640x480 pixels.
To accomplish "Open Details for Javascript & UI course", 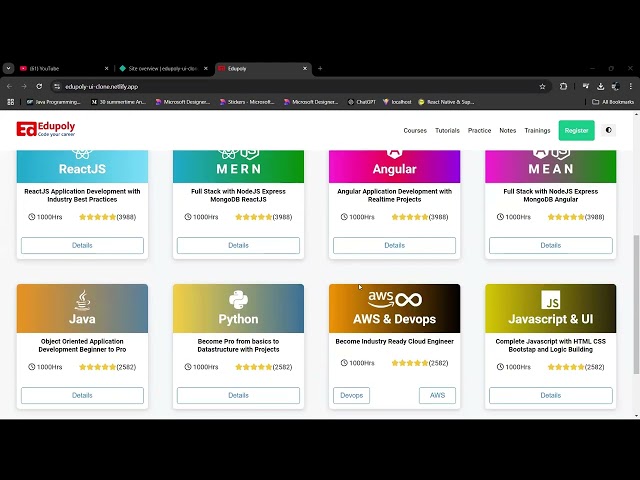I will [x=551, y=395].
